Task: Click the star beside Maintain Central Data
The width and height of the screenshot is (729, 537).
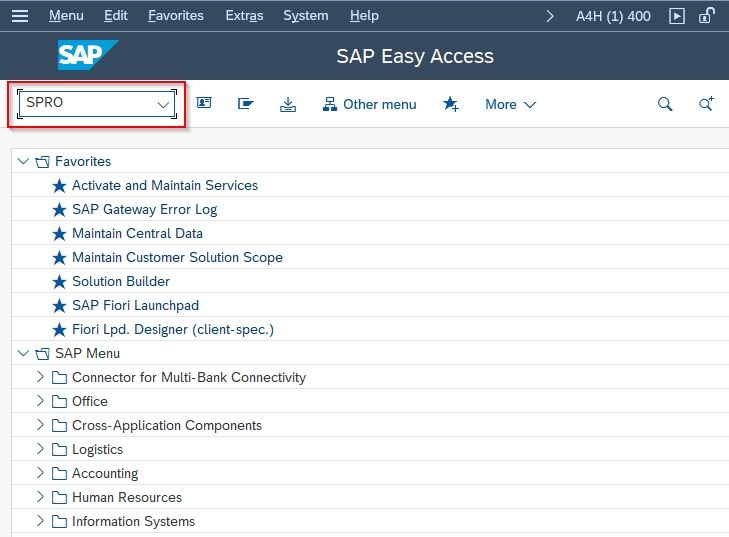Action: 59,233
